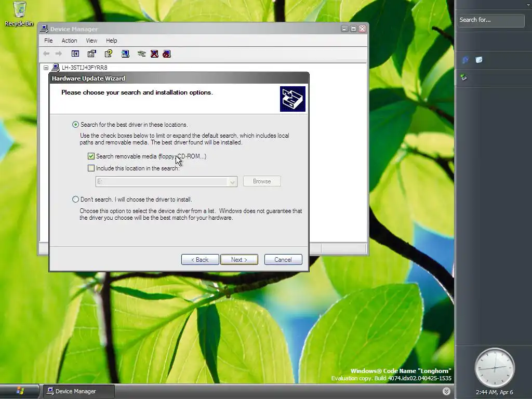Screen dimensions: 532x399
Task: Click the Forward arrow in Device Manager toolbar
Action: (58, 54)
